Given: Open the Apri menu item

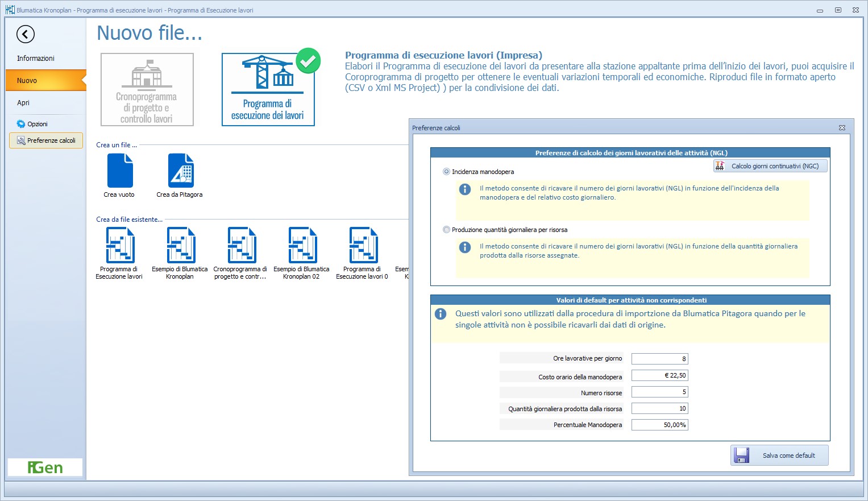Looking at the screenshot, I should click(x=23, y=103).
